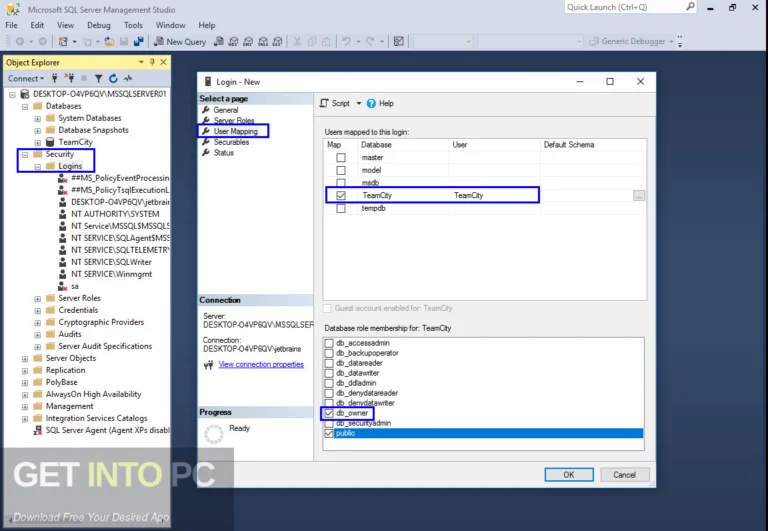Image resolution: width=768 pixels, height=531 pixels.
Task: Check the tempdb database map checkbox
Action: pyautogui.click(x=341, y=208)
